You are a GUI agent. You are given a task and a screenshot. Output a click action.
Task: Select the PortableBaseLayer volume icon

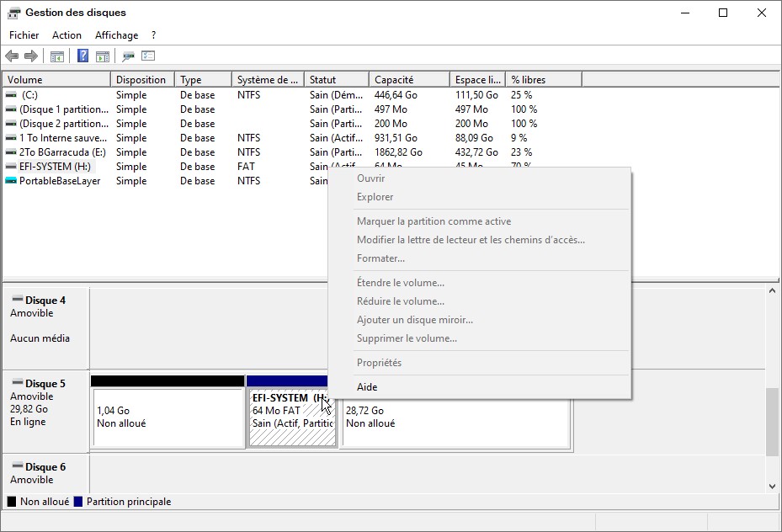(11, 181)
